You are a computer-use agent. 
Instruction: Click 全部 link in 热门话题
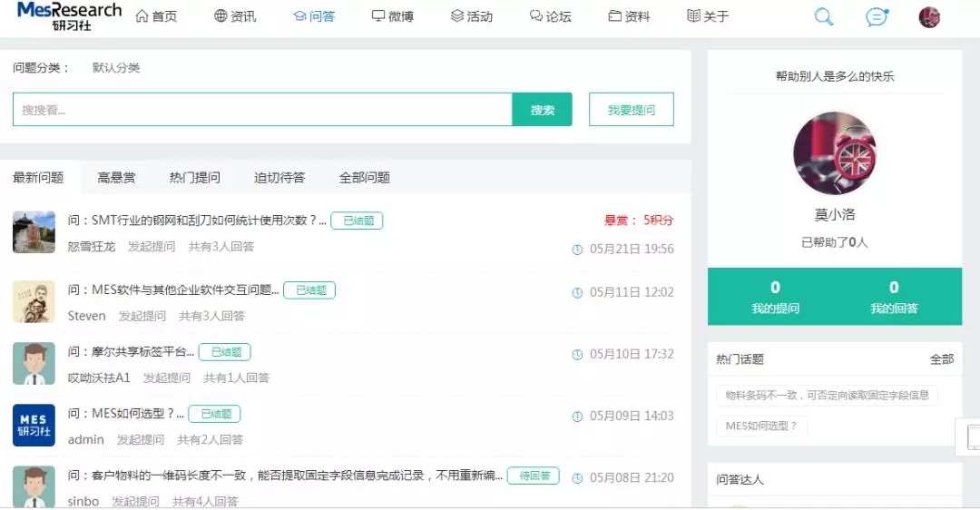[941, 359]
